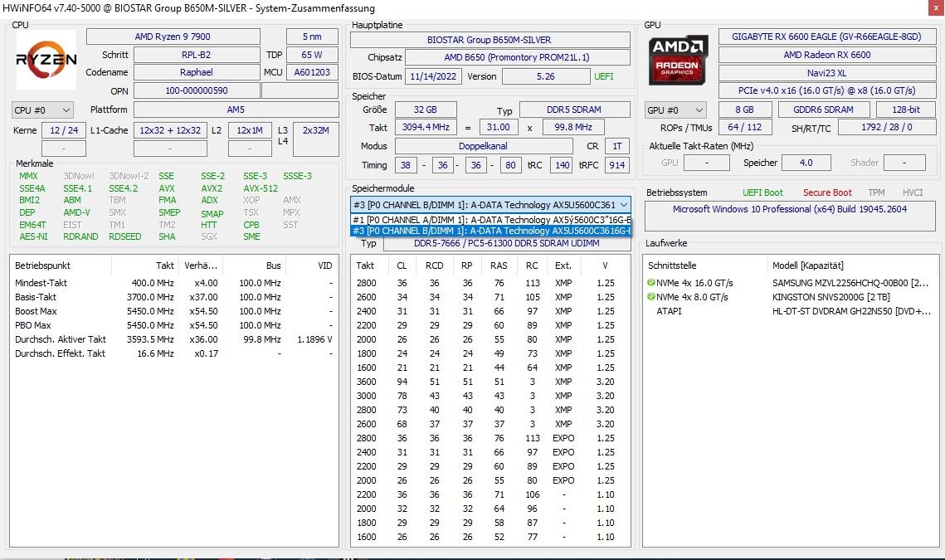
Task: Click the Navi23 XL GPU codename field
Action: click(x=827, y=73)
